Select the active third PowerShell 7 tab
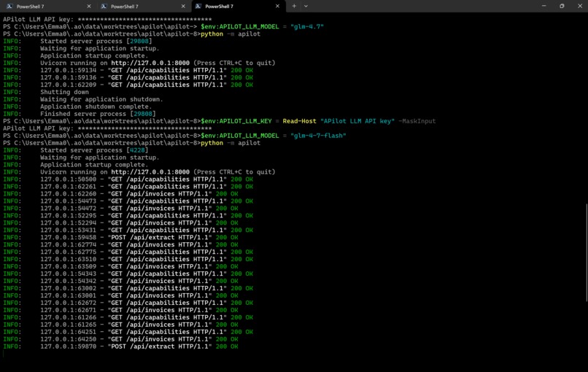588x372 pixels. [239, 7]
